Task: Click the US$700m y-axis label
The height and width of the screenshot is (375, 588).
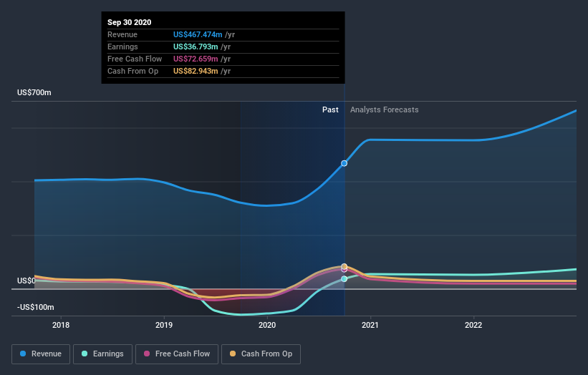Action: point(34,92)
